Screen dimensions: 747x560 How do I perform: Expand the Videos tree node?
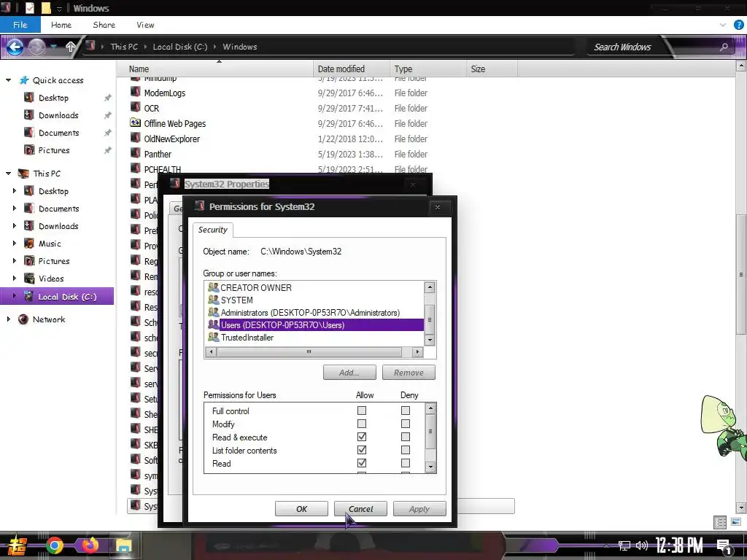point(15,278)
